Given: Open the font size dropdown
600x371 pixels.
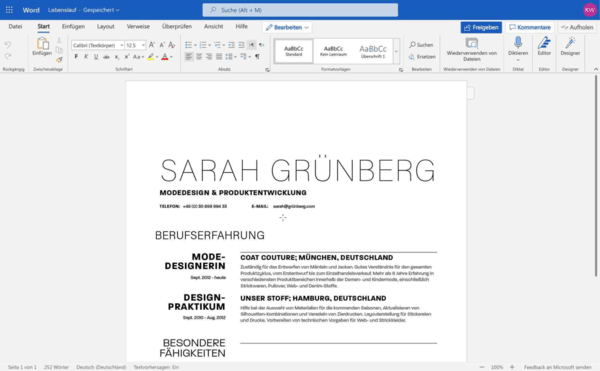Looking at the screenshot, I should (143, 45).
